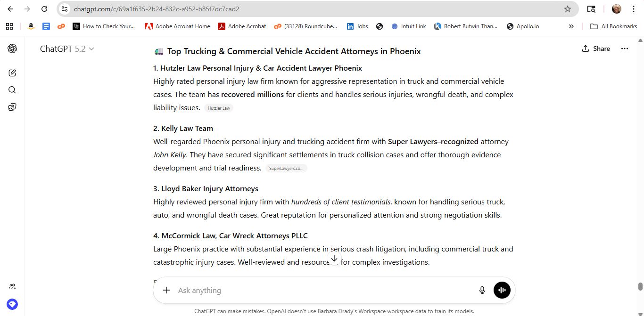Open the Google Docs bookmark
The image size is (644, 316).
point(46,26)
